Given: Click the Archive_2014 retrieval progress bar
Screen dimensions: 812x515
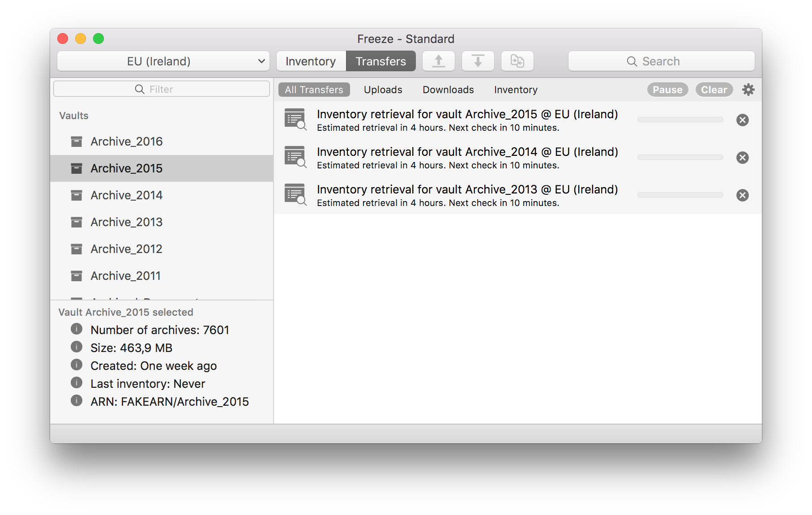Looking at the screenshot, I should pos(680,157).
